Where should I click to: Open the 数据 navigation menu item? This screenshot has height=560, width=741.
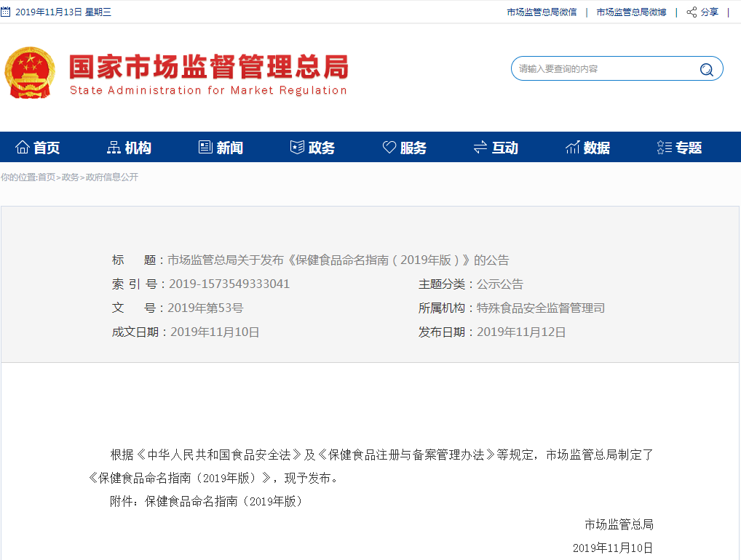coord(587,148)
